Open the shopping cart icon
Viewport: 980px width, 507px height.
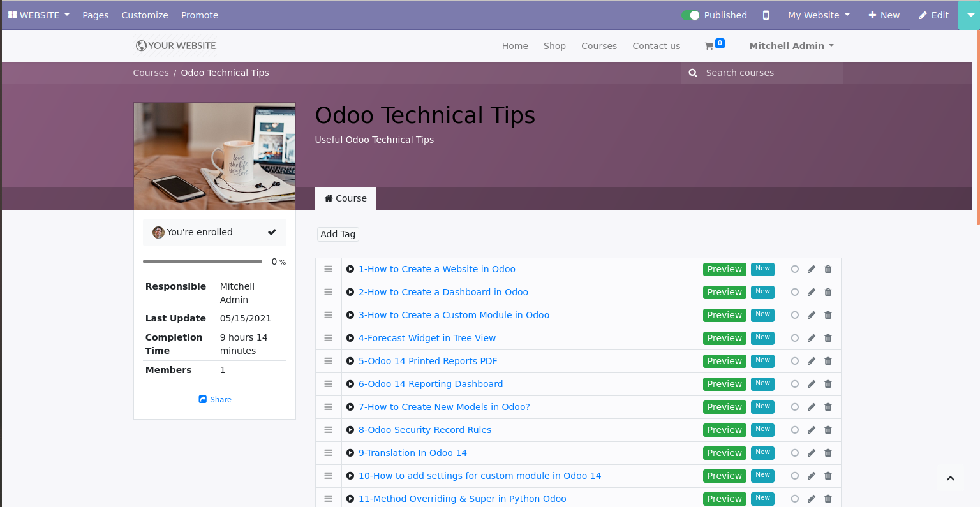(709, 46)
